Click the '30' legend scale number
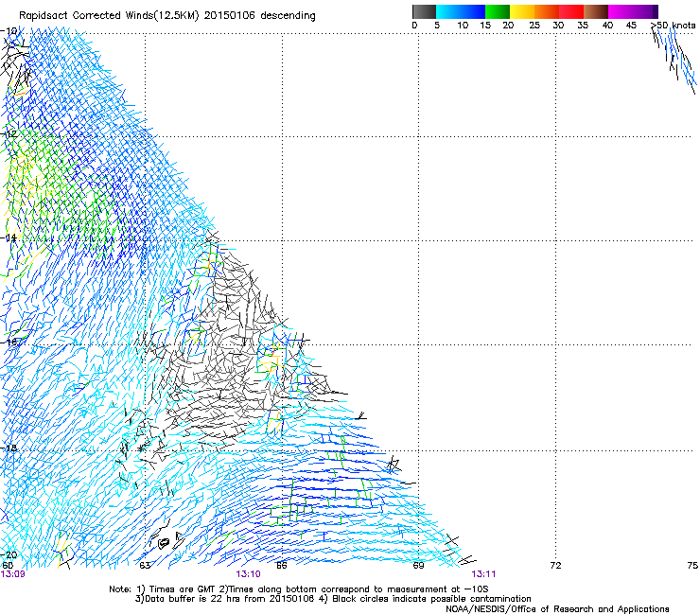The image size is (700, 615). [558, 26]
